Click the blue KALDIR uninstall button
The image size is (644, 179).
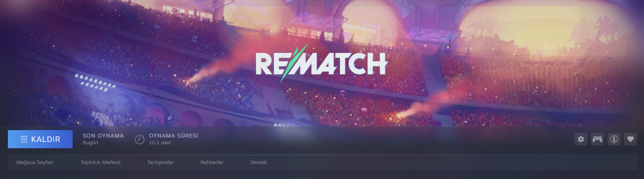tap(40, 139)
